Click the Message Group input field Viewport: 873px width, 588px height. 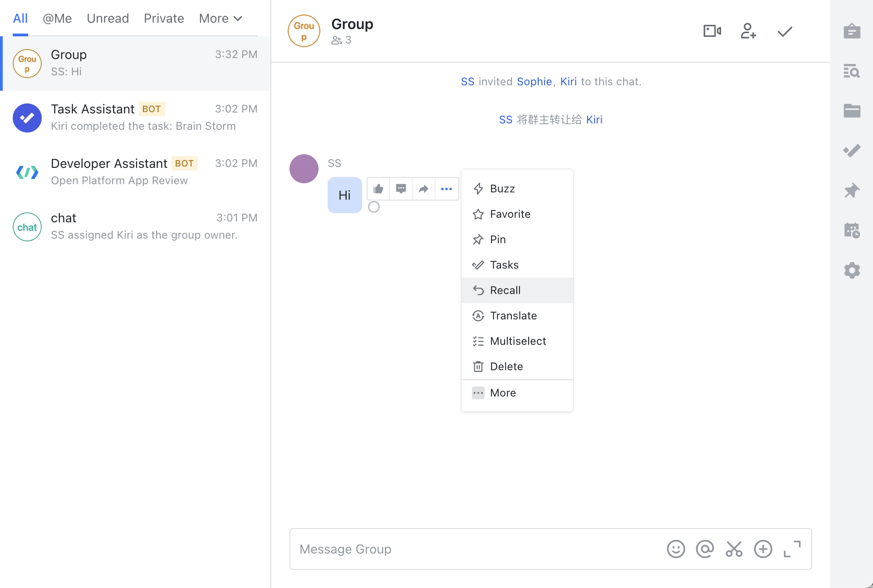click(476, 549)
